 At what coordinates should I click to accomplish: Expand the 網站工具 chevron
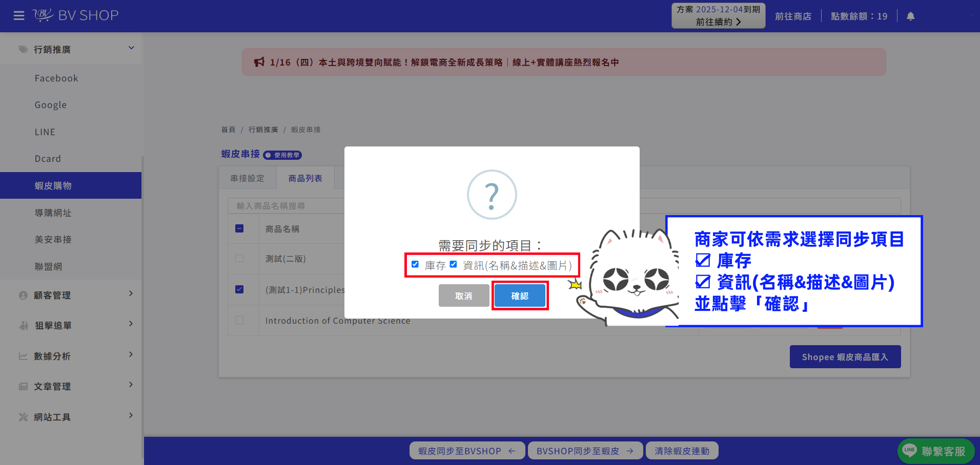131,415
